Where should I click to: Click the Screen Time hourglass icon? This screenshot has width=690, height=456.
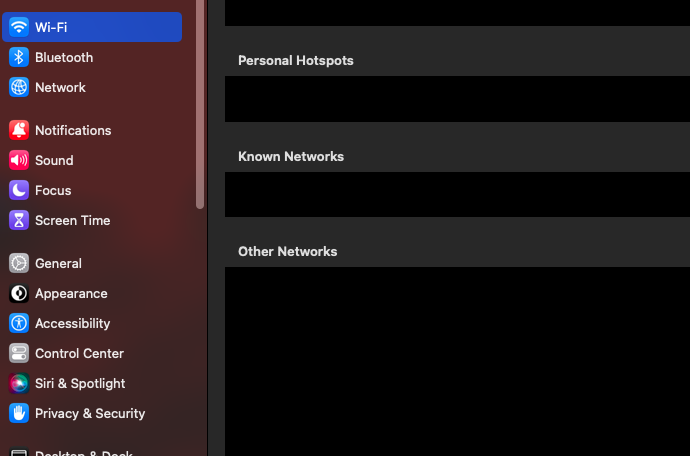pos(19,220)
